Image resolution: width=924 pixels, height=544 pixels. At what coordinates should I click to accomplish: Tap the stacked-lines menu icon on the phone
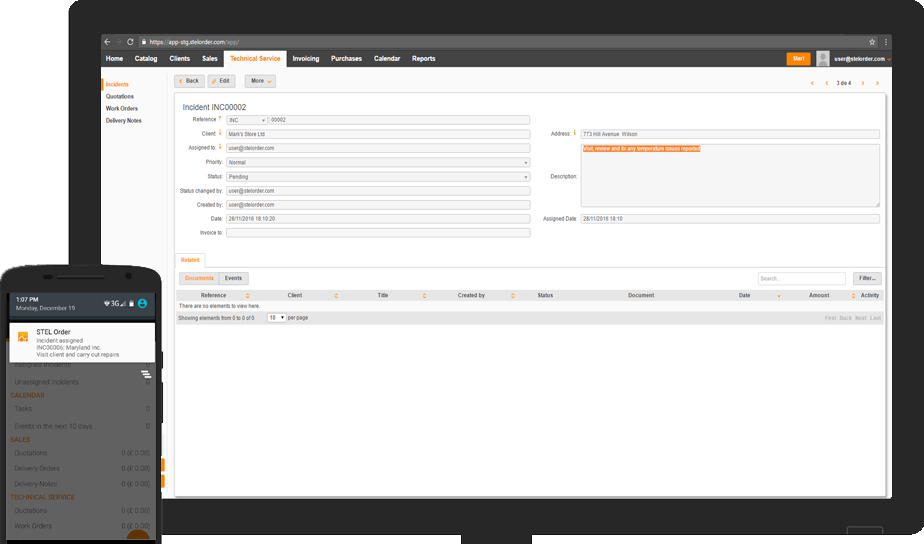tap(146, 374)
